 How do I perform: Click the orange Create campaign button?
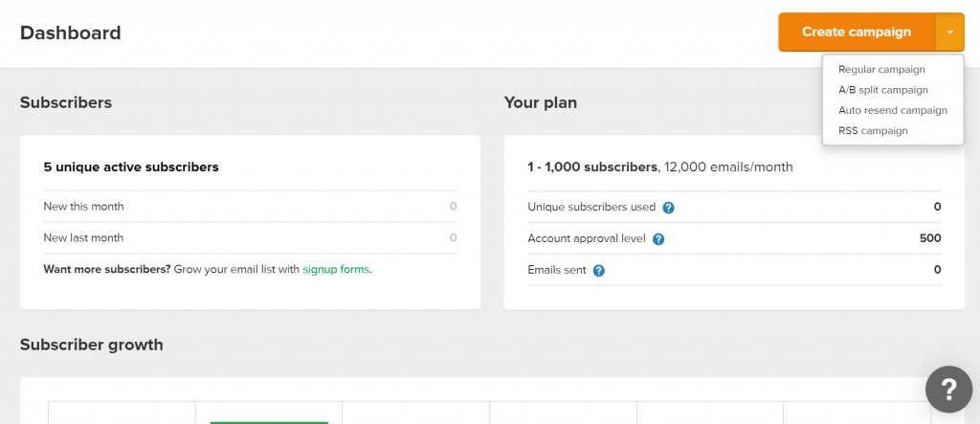click(x=857, y=32)
